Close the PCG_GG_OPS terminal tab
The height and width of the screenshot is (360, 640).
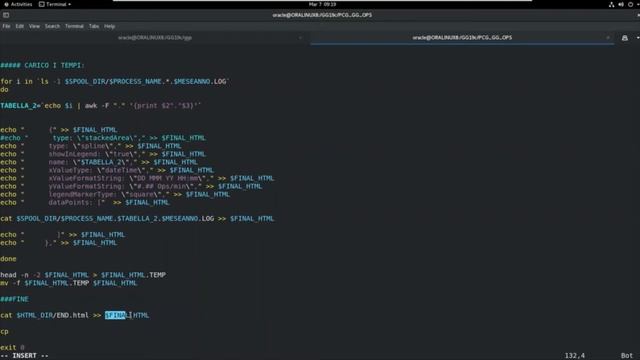[608, 38]
